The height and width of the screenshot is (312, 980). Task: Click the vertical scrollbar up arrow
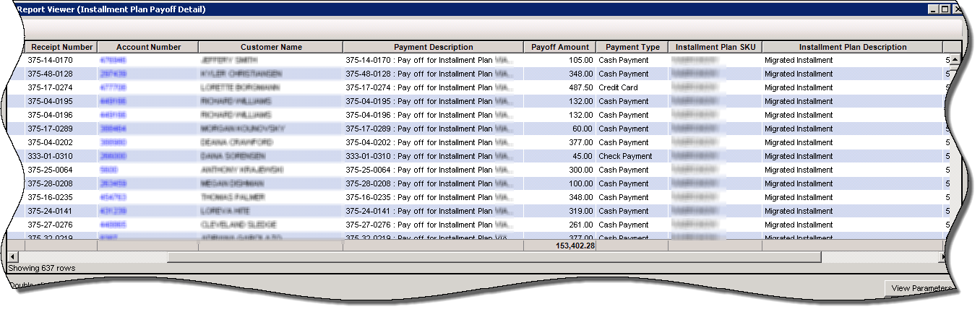pyautogui.click(x=954, y=60)
